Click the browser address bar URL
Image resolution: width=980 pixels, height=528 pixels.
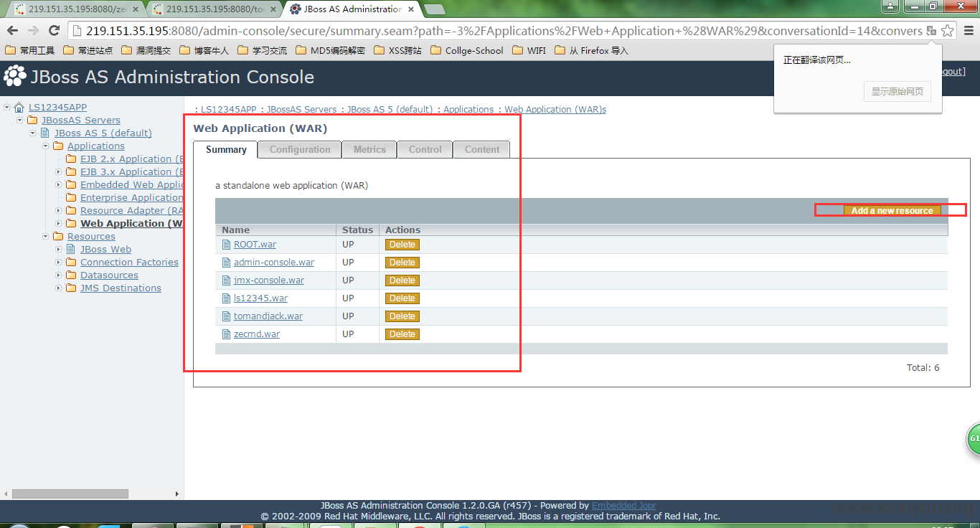(x=504, y=31)
